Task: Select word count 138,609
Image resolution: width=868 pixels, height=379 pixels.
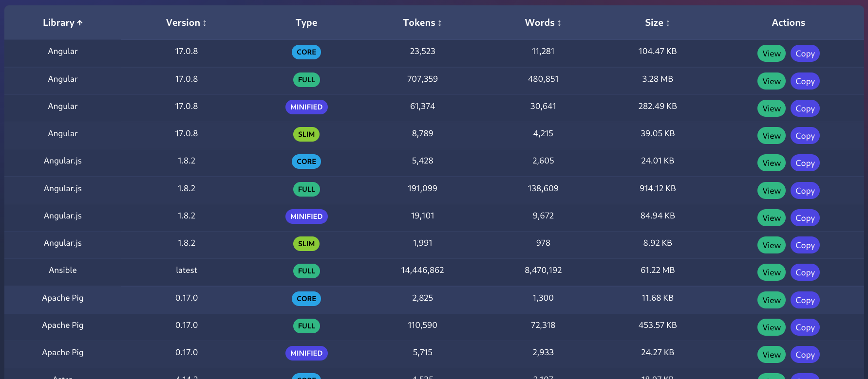Action: pos(543,188)
